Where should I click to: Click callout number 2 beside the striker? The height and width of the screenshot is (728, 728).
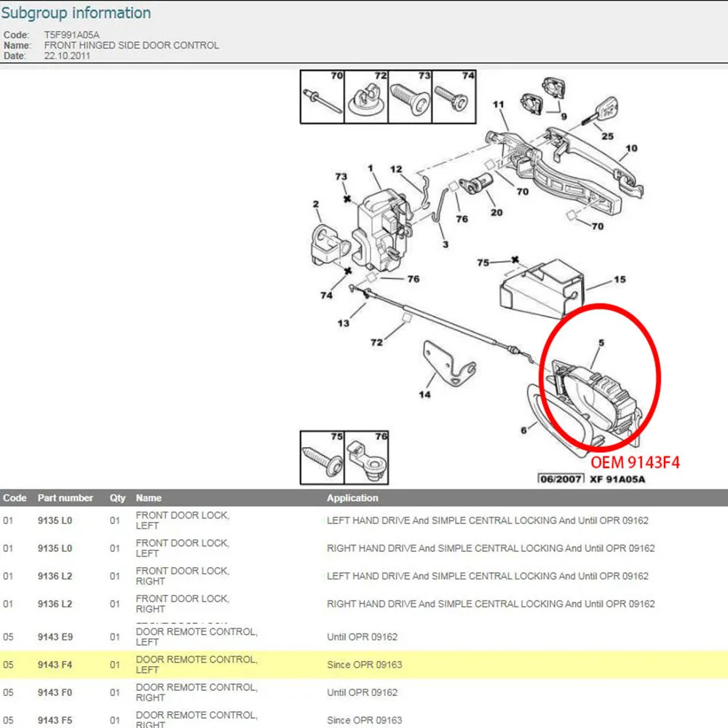pos(316,204)
